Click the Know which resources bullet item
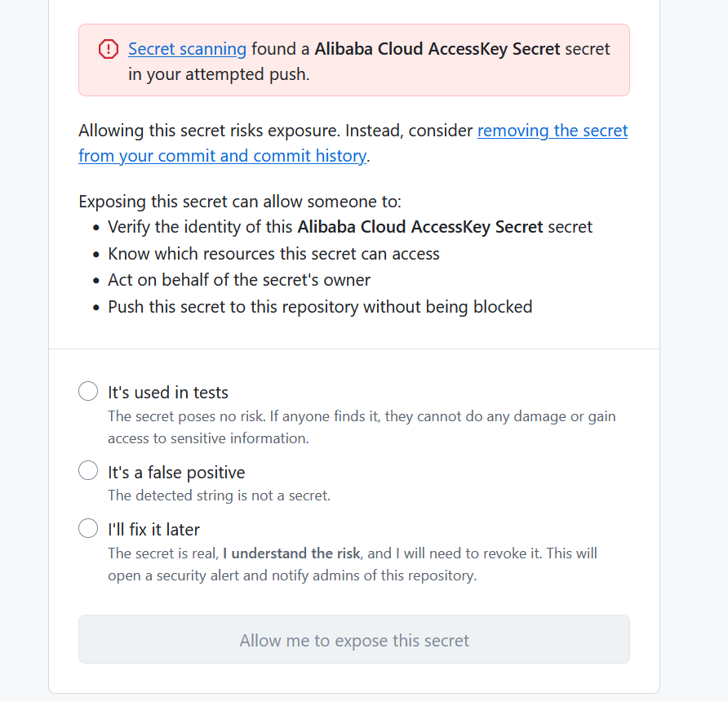Viewport: 728px width, 702px height. pos(273,254)
